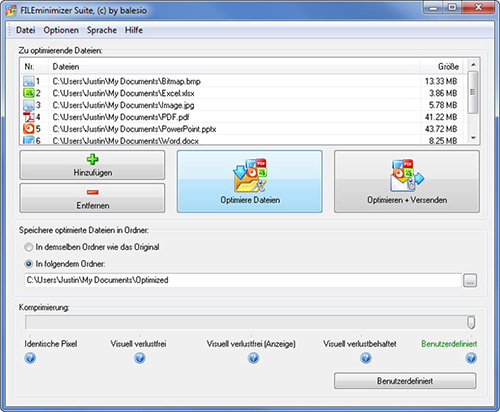Select the Excel.xlsx file row
This screenshot has width=500, height=412.
point(243,93)
